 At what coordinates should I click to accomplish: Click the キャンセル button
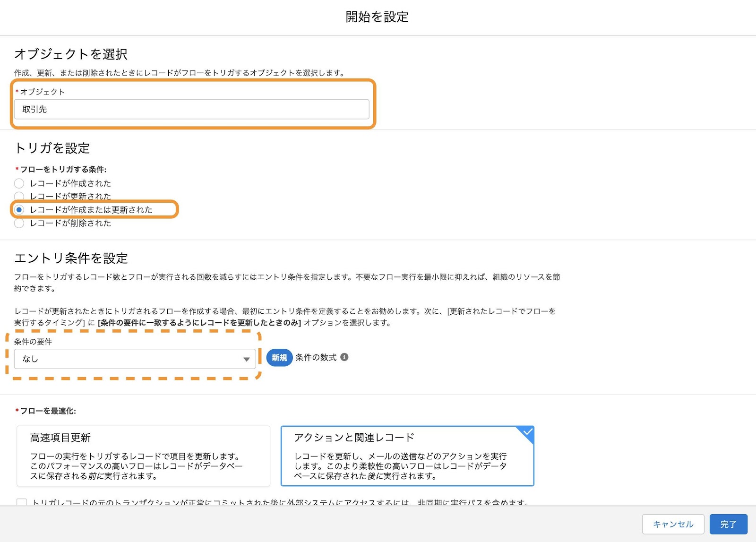[x=673, y=524]
